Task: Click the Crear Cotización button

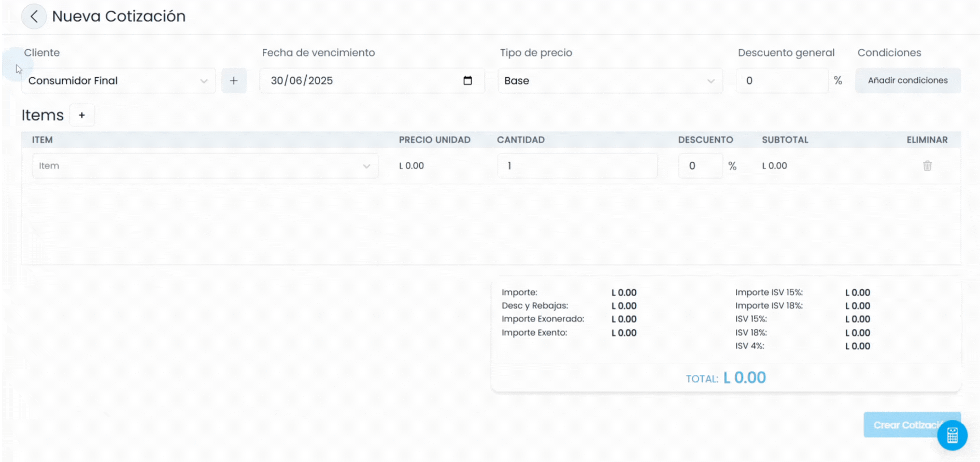Action: (x=912, y=425)
